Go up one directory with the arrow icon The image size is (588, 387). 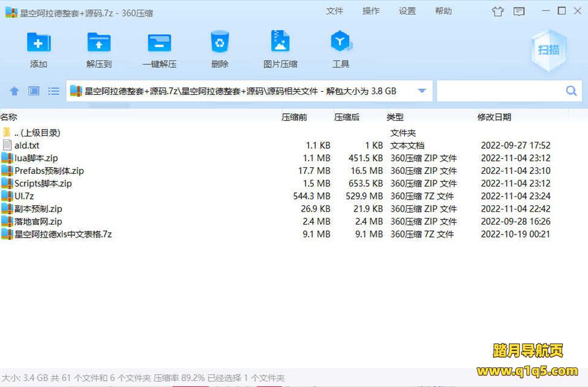(14, 91)
